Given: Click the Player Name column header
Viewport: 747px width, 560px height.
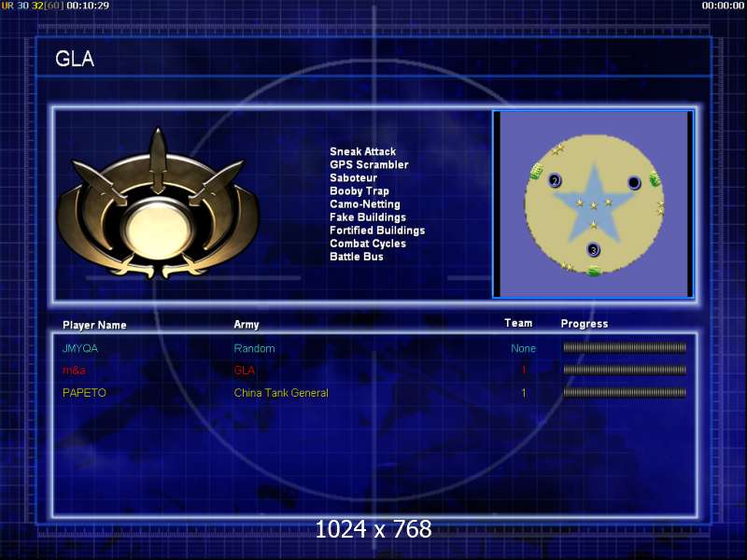Looking at the screenshot, I should coord(94,325).
